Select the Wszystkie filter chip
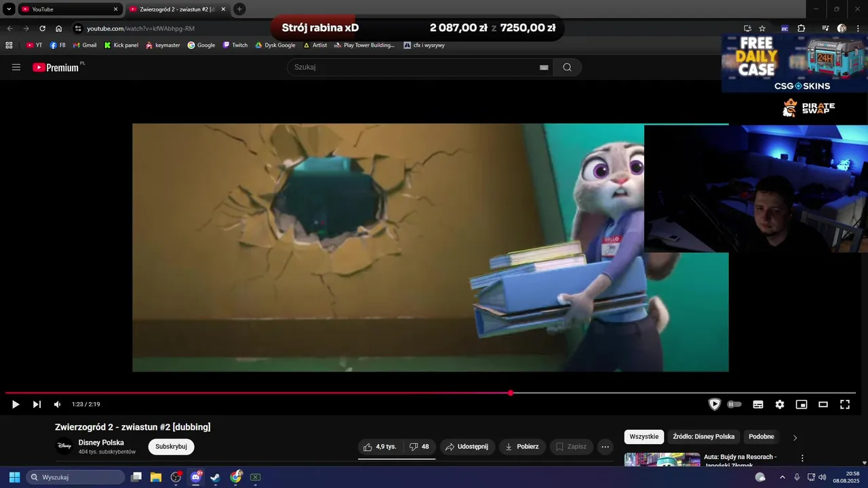Screen dimensions: 868x488 tap(644, 436)
